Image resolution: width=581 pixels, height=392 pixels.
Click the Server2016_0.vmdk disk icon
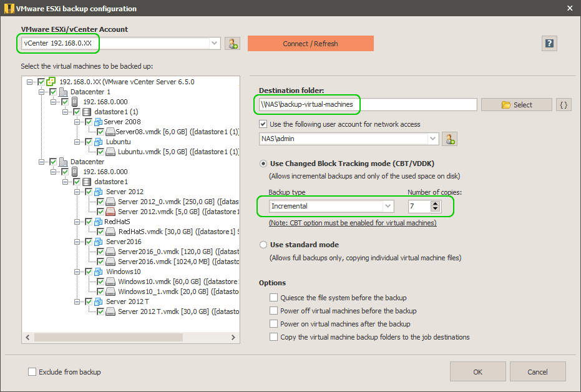[x=110, y=252]
